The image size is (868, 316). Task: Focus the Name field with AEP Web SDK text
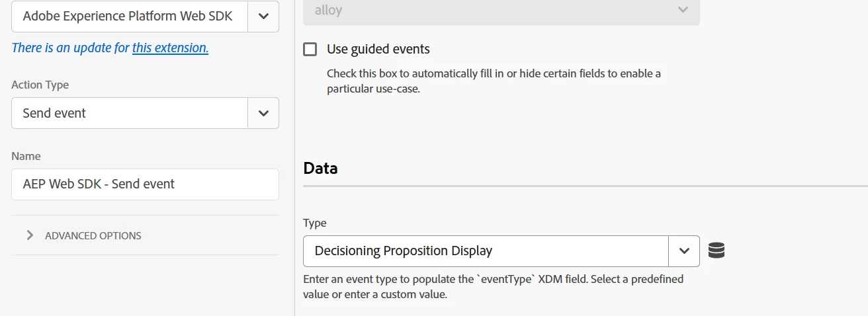pos(145,184)
